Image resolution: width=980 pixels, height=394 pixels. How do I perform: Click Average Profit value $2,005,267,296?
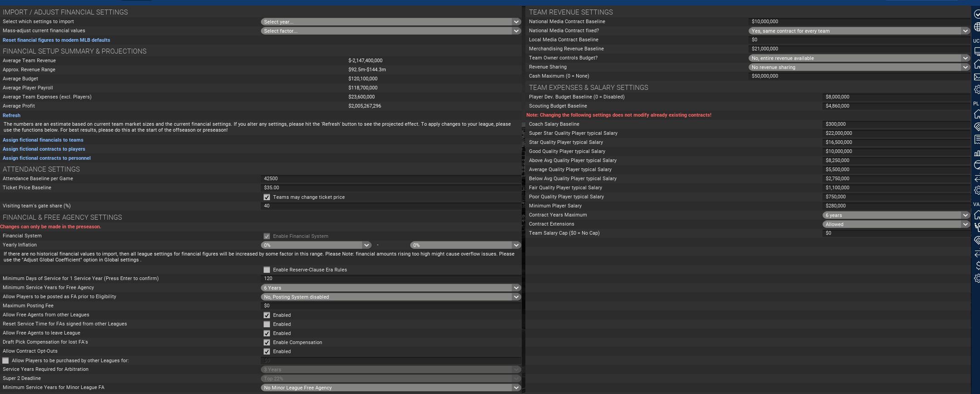click(x=365, y=106)
